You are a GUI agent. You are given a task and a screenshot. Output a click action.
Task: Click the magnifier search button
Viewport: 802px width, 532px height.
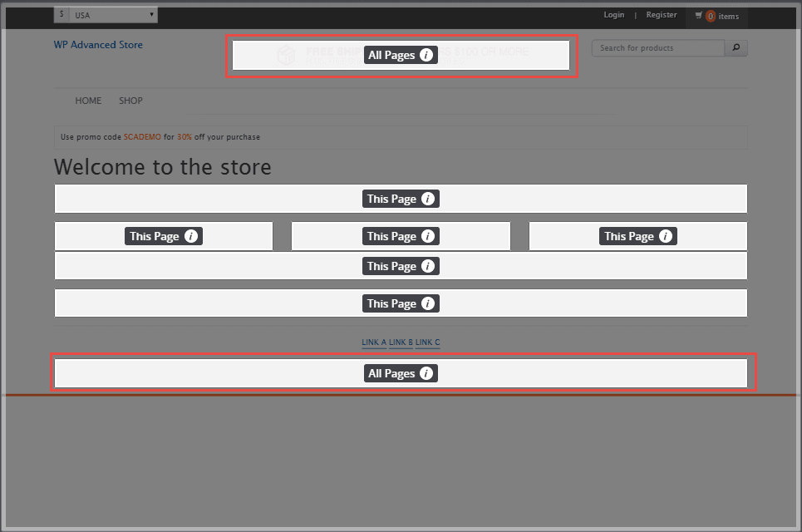[x=736, y=48]
